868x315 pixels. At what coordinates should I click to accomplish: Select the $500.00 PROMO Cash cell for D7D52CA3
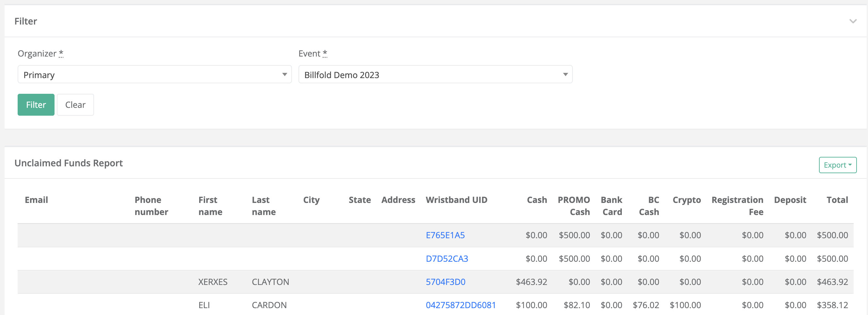574,259
